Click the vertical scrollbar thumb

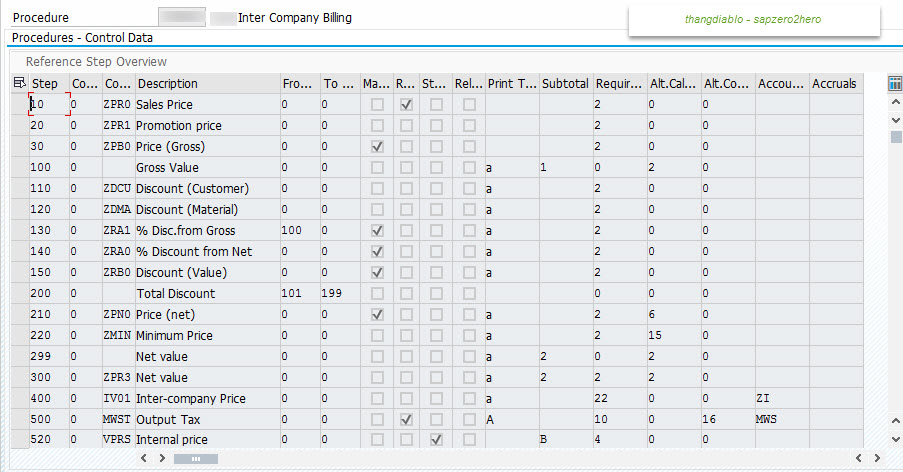(x=895, y=136)
